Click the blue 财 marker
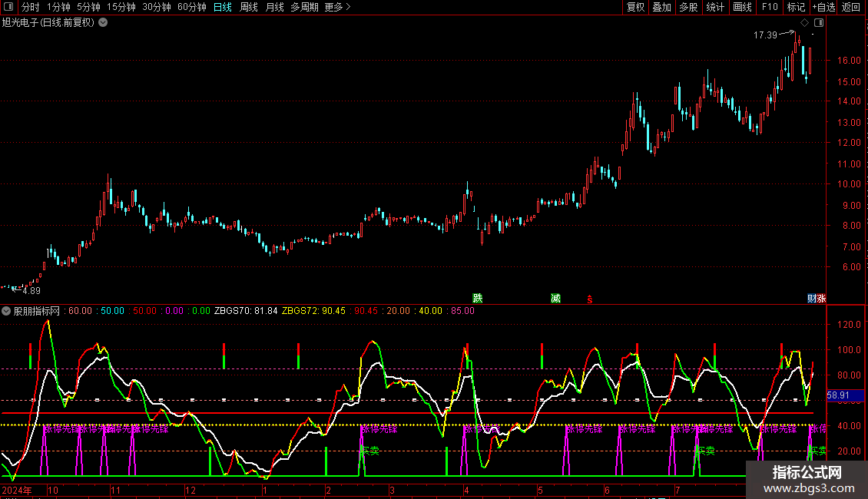The height and width of the screenshot is (499, 868). tap(811, 299)
